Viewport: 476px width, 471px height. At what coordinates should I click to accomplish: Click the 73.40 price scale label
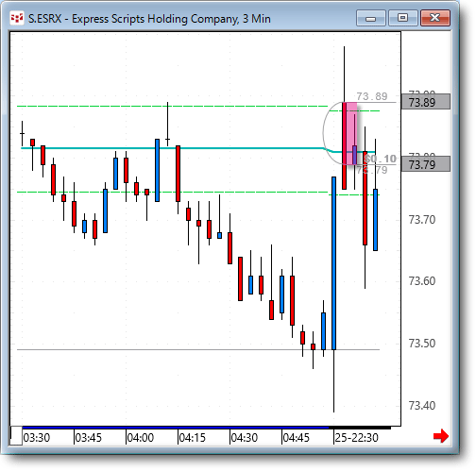pyautogui.click(x=422, y=405)
